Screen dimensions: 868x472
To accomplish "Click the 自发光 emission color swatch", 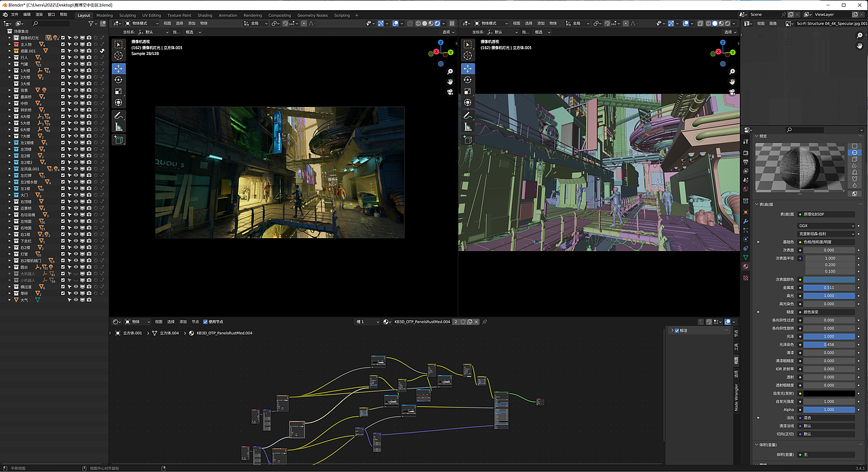I will click(x=829, y=394).
